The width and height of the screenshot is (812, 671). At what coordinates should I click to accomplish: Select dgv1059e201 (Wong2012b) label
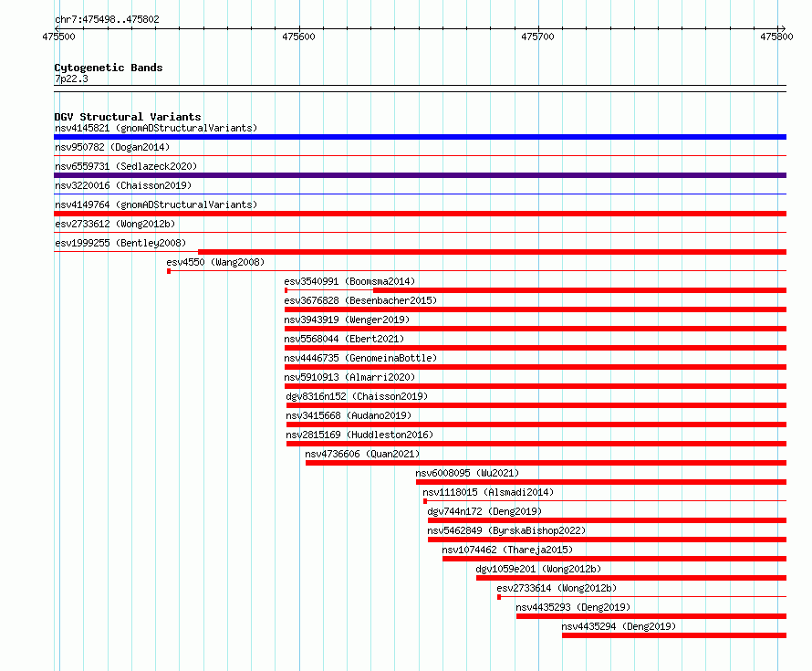click(x=538, y=569)
